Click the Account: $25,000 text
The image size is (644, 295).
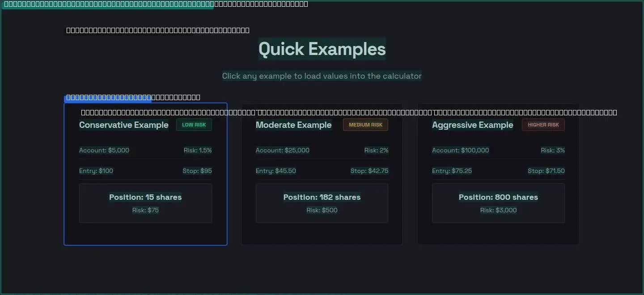pos(283,150)
